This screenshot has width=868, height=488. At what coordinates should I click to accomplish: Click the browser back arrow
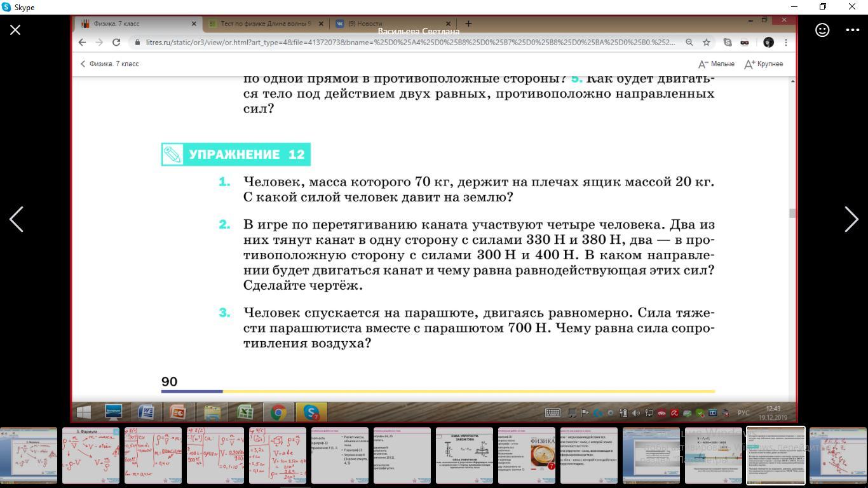82,42
